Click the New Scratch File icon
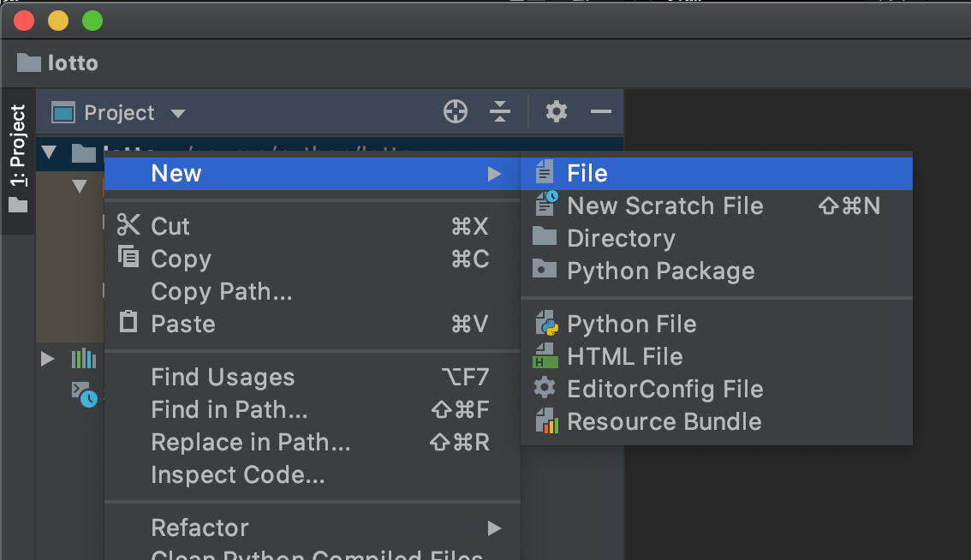This screenshot has height=560, width=971. coord(545,206)
